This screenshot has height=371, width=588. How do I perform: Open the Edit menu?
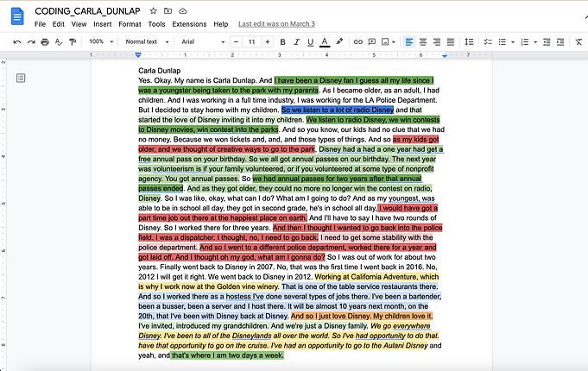pyautogui.click(x=58, y=24)
